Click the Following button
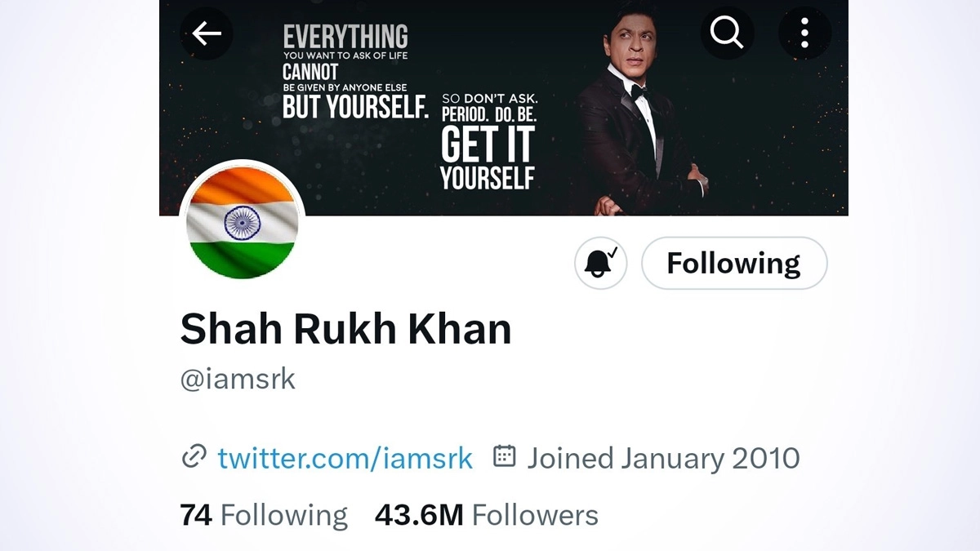 point(734,263)
